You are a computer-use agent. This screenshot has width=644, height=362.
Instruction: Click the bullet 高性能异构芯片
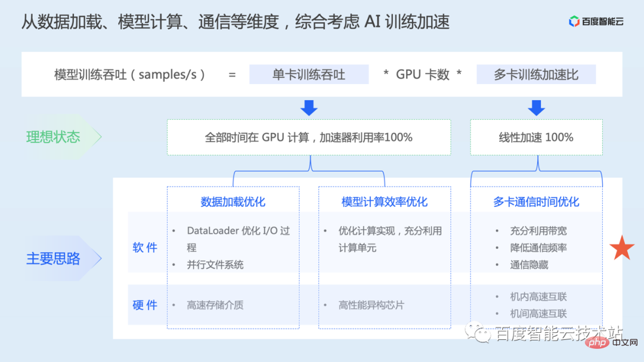tap(371, 305)
